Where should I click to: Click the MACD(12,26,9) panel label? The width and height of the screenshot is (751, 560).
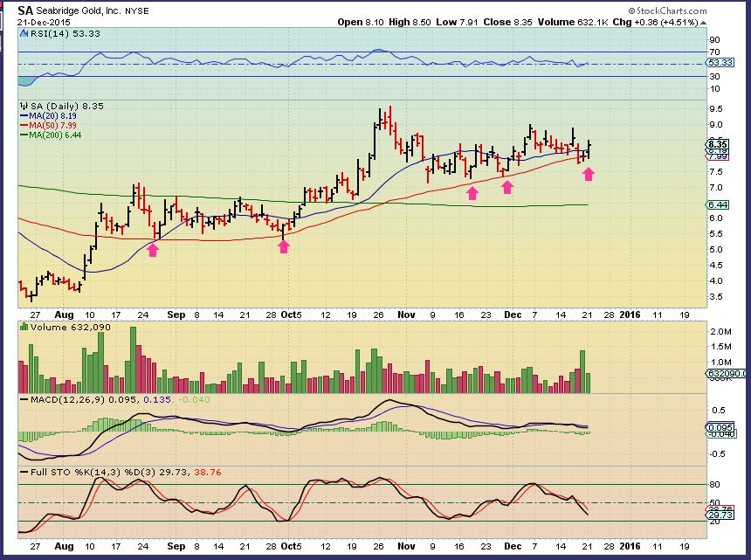click(67, 399)
